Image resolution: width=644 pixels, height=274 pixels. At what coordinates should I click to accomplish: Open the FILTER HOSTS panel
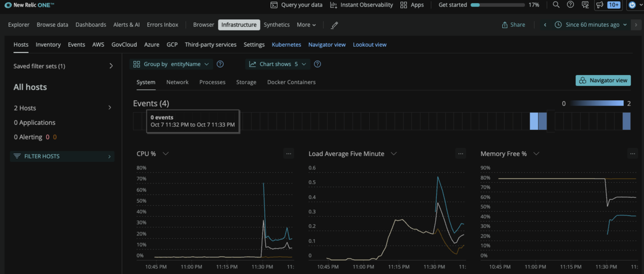tap(62, 156)
